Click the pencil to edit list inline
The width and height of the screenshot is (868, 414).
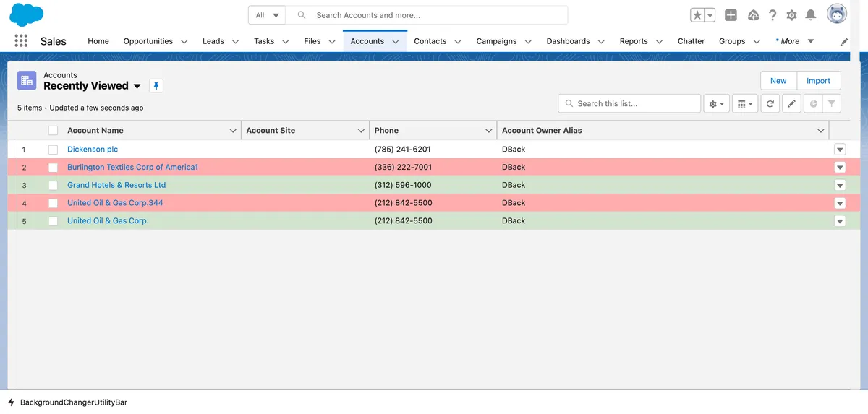792,104
